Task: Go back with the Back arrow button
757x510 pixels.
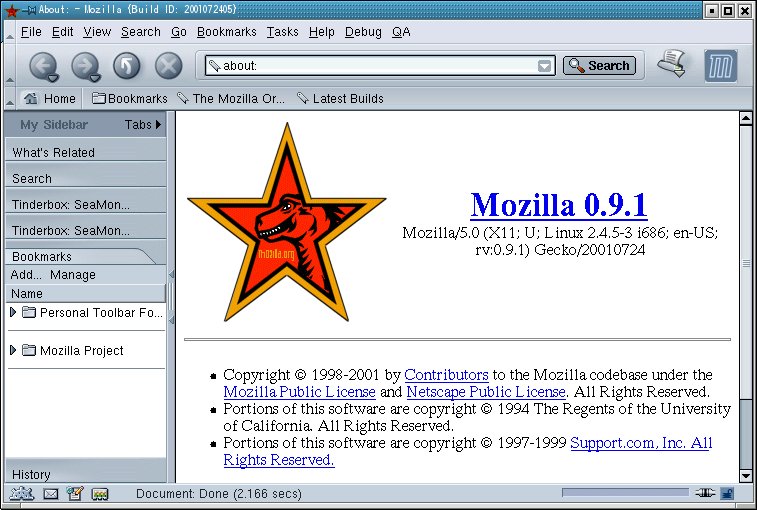Action: coord(42,66)
